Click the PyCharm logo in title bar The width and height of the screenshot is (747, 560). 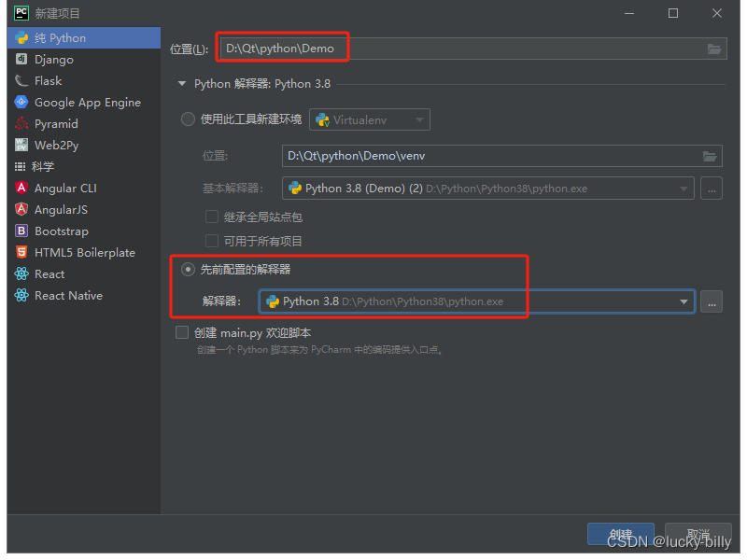tap(21, 13)
